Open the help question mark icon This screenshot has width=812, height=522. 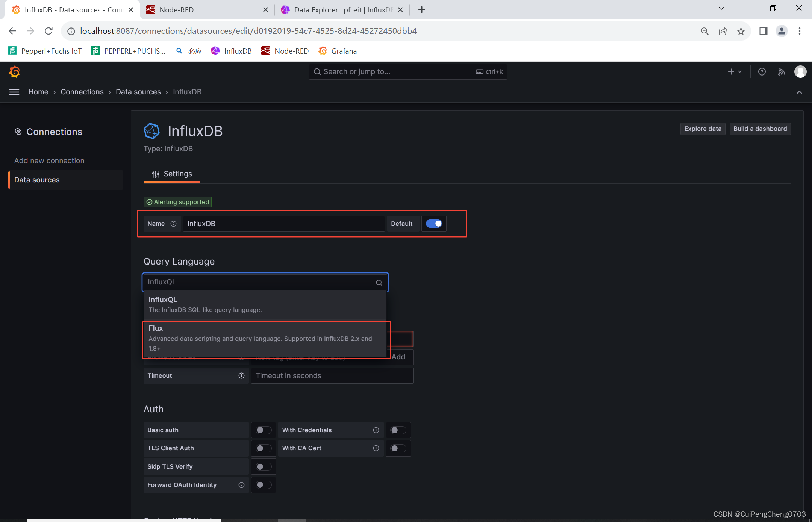pos(762,71)
